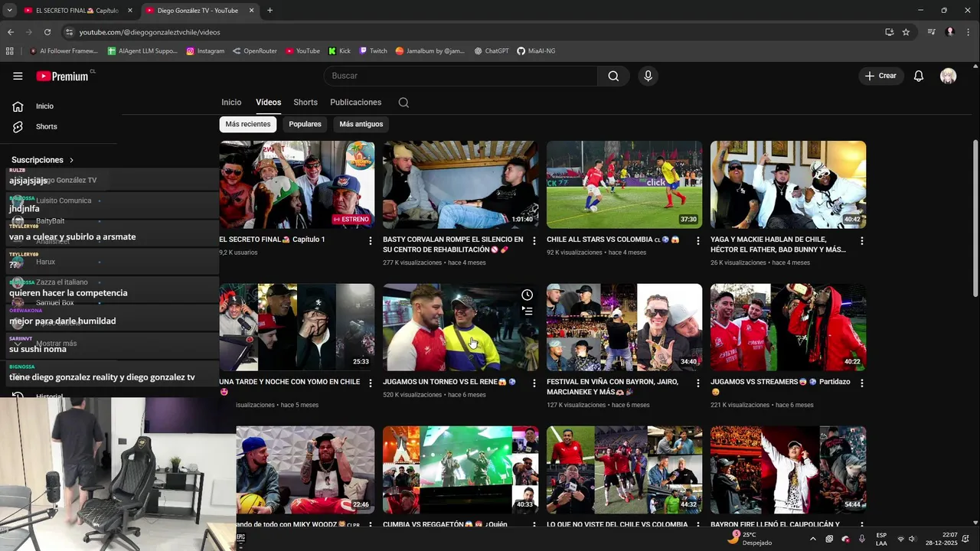Click the YouTube Buscar search field

tap(460, 76)
